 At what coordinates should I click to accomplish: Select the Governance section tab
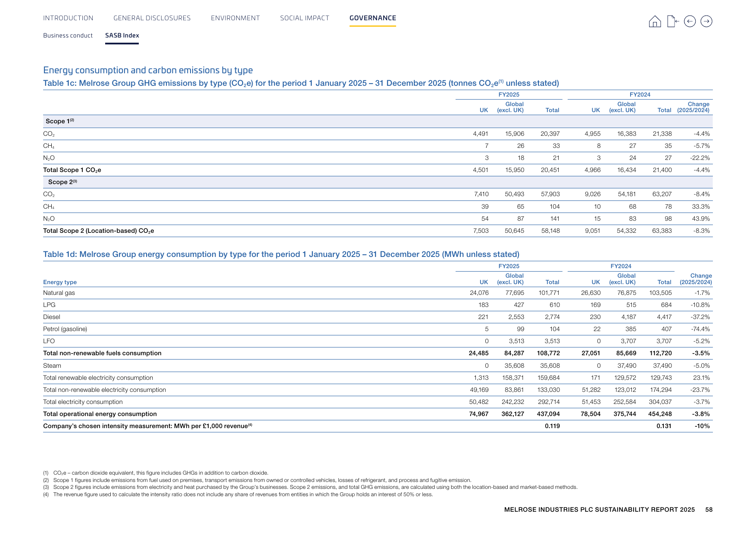pos(373,18)
